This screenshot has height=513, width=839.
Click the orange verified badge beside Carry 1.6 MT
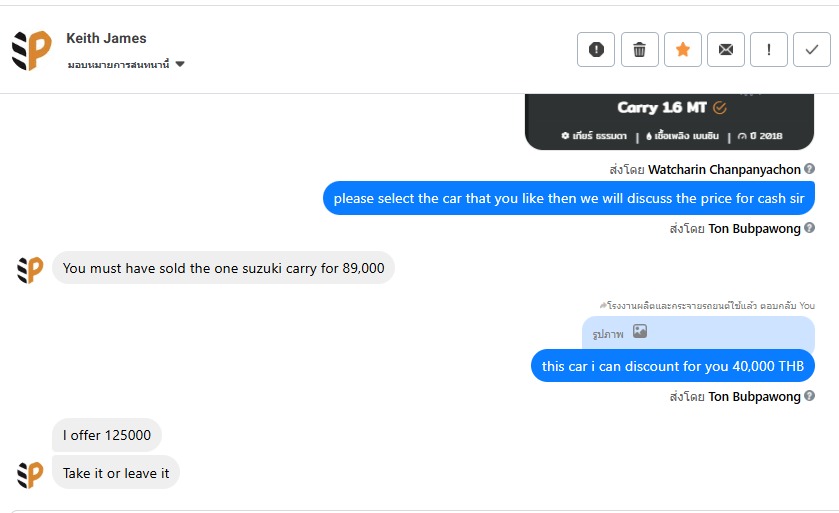(720, 107)
